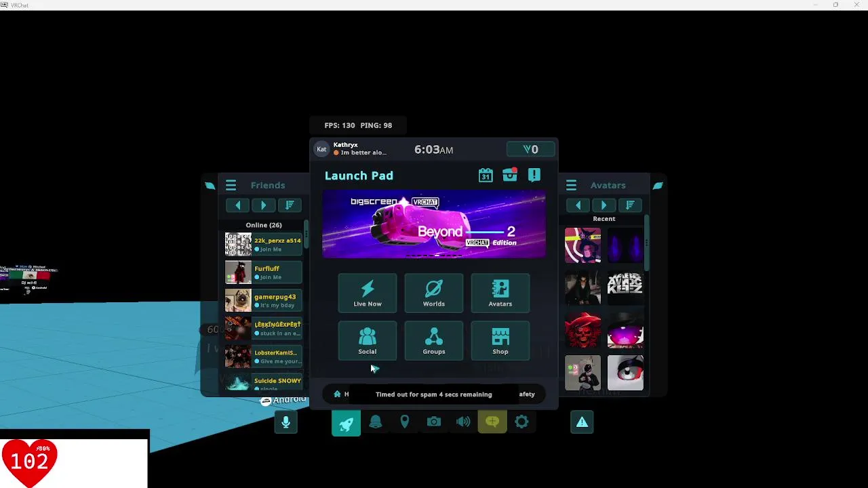This screenshot has height=488, width=868.
Task: Open sort options in Friends panel
Action: tap(290, 205)
